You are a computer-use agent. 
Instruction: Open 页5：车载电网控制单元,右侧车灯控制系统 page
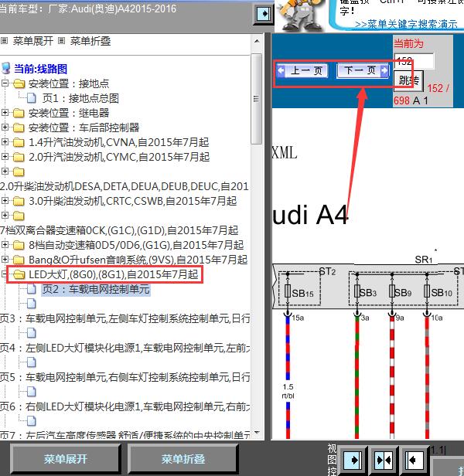pos(125,377)
